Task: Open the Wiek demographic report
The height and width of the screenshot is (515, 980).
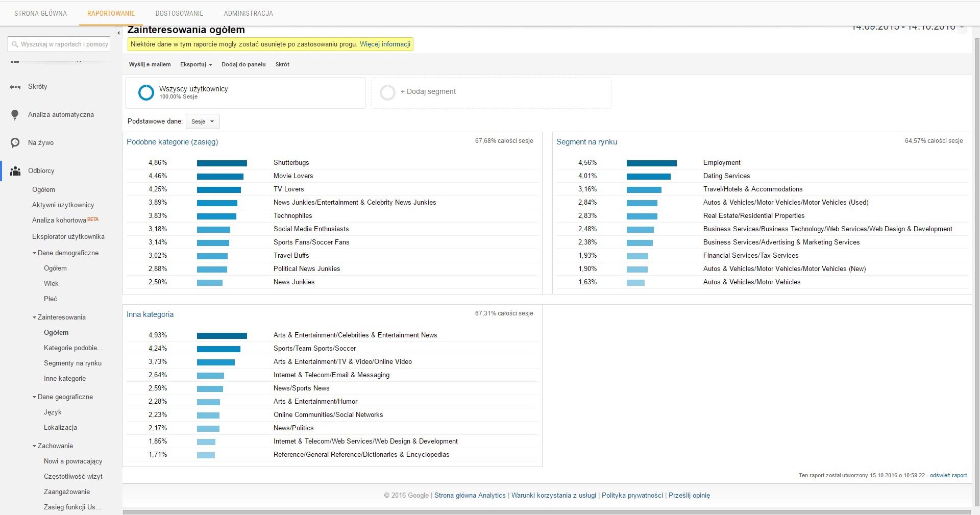Action: pos(51,284)
